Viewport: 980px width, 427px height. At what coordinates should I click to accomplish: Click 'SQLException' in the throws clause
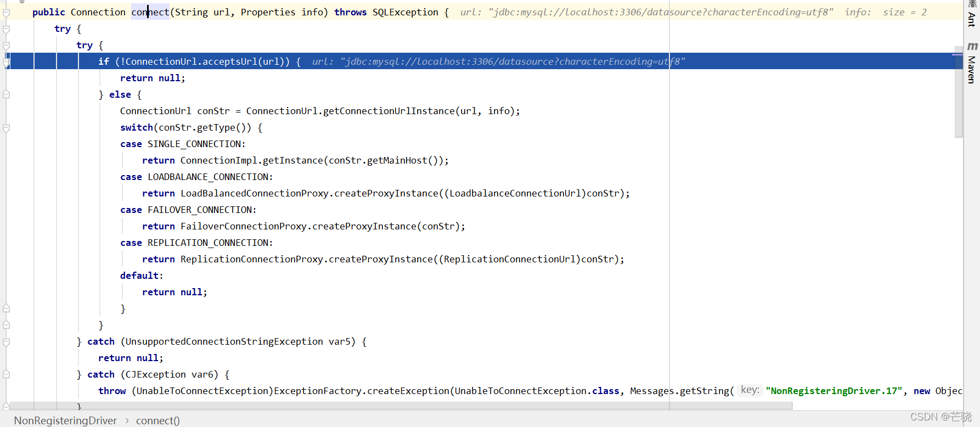point(405,12)
